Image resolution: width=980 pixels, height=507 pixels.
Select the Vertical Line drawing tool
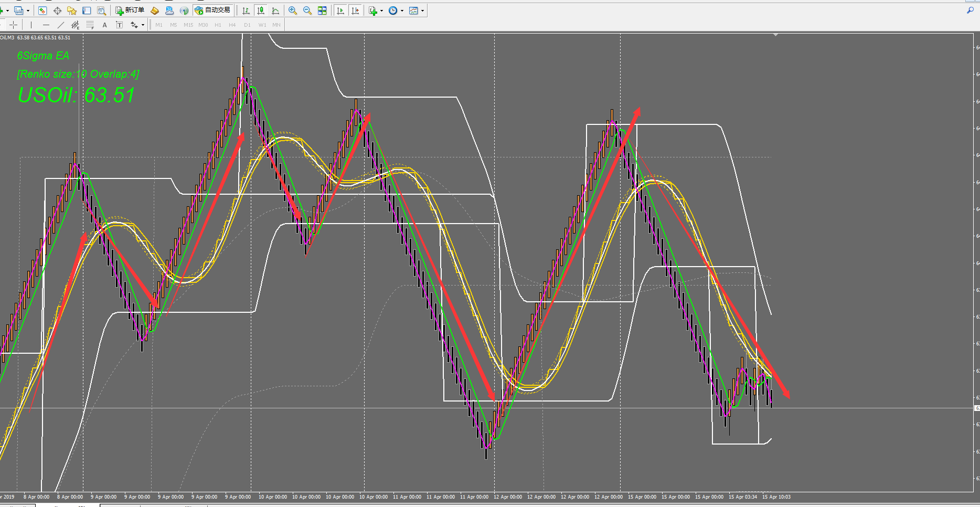pyautogui.click(x=31, y=25)
